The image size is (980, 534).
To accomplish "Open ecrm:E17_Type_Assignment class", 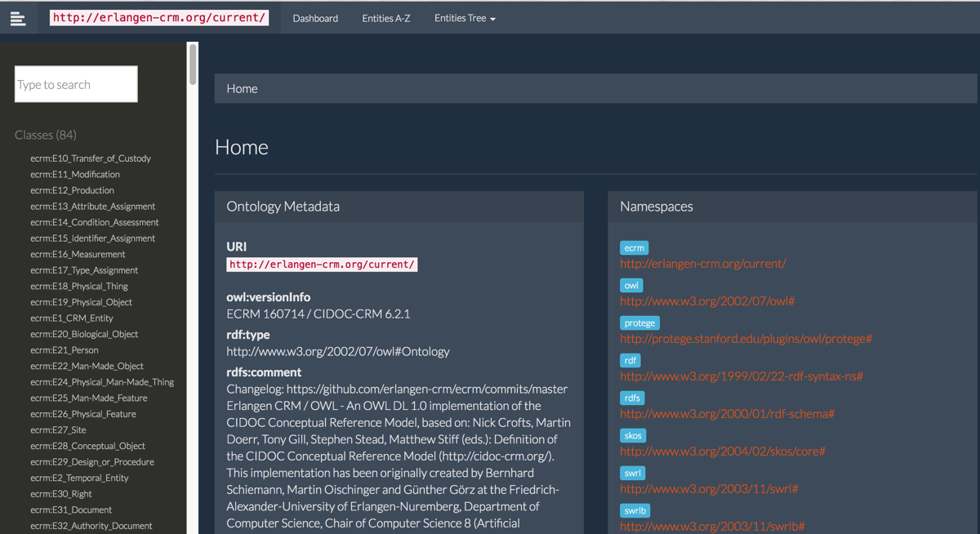I will click(x=84, y=270).
